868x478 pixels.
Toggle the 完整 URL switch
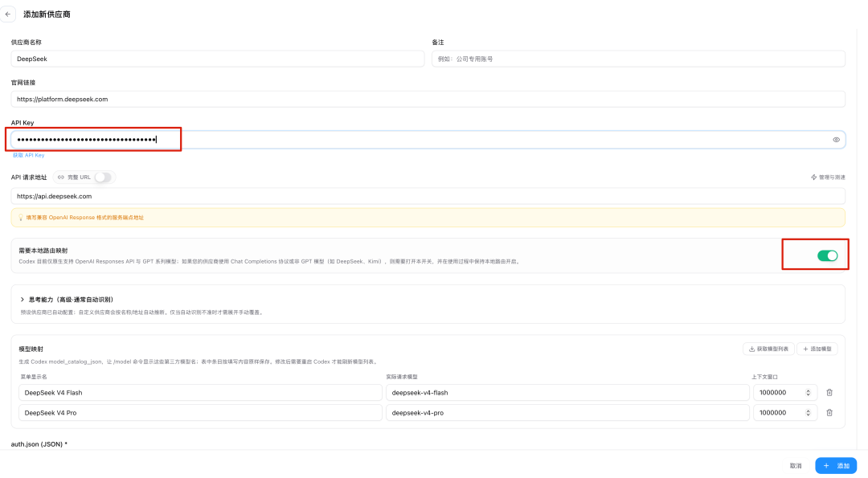click(103, 177)
